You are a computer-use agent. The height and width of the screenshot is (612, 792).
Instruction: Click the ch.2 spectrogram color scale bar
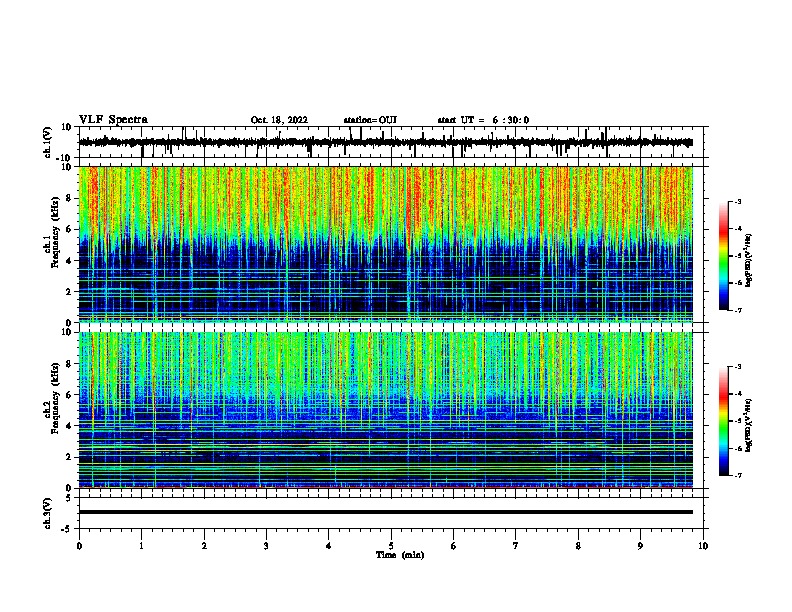pos(724,421)
